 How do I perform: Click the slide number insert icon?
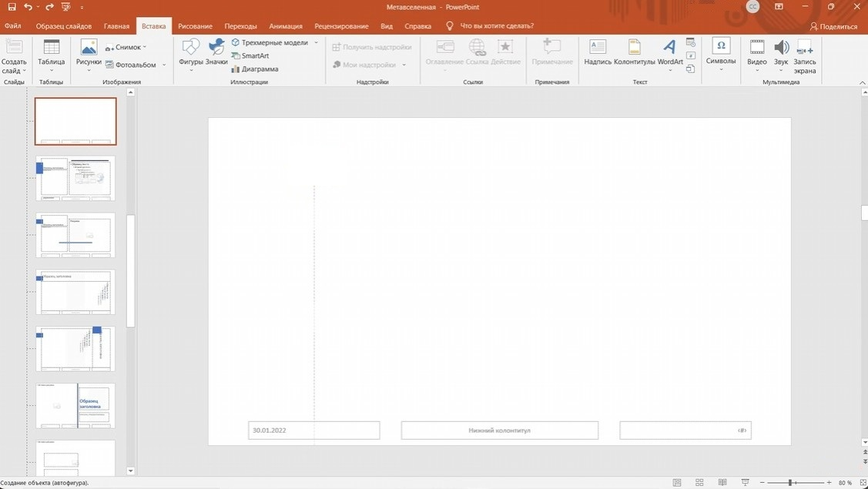[x=690, y=56]
